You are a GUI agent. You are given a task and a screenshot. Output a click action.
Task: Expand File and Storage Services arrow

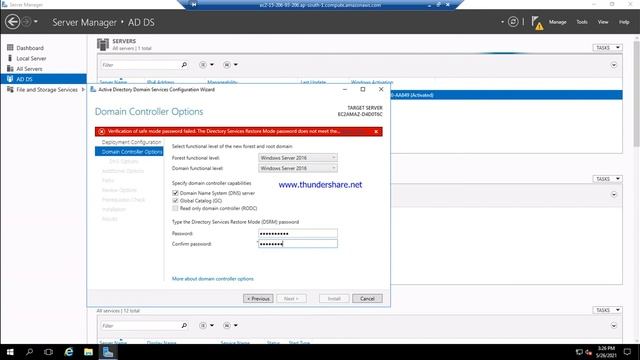coord(83,89)
